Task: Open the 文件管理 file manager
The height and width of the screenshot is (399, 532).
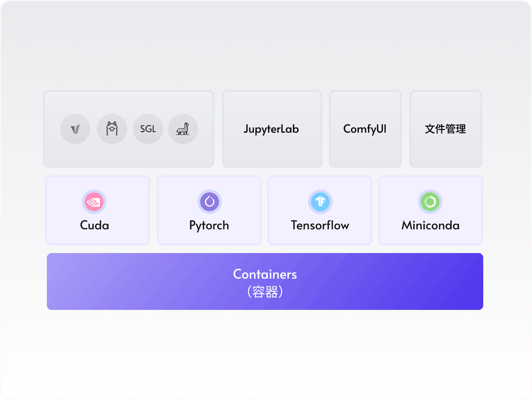Action: 446,128
